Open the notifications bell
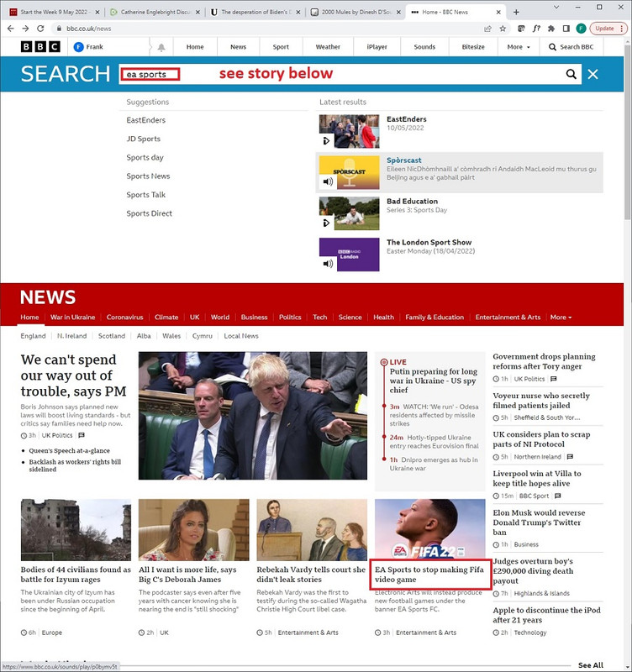The image size is (632, 672). tap(161, 47)
